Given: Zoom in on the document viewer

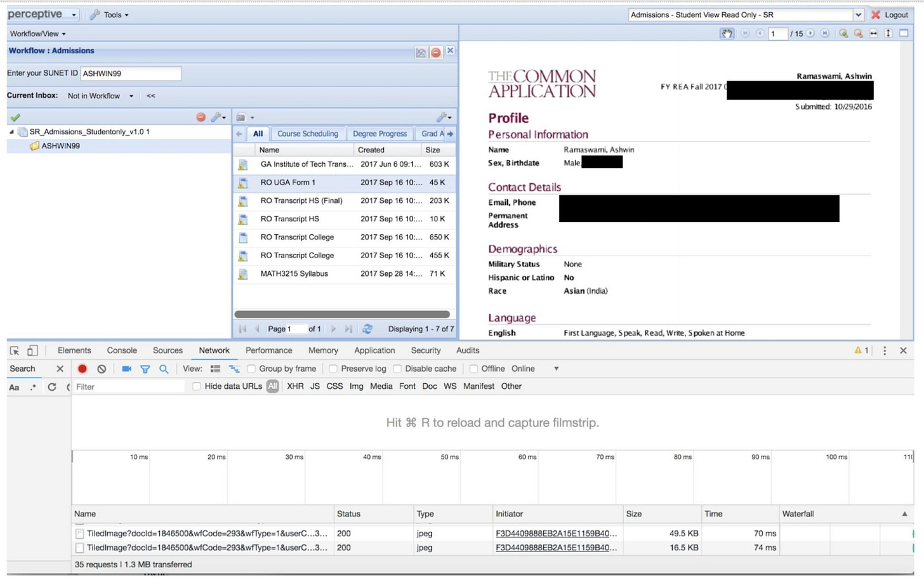Looking at the screenshot, I should click(843, 34).
